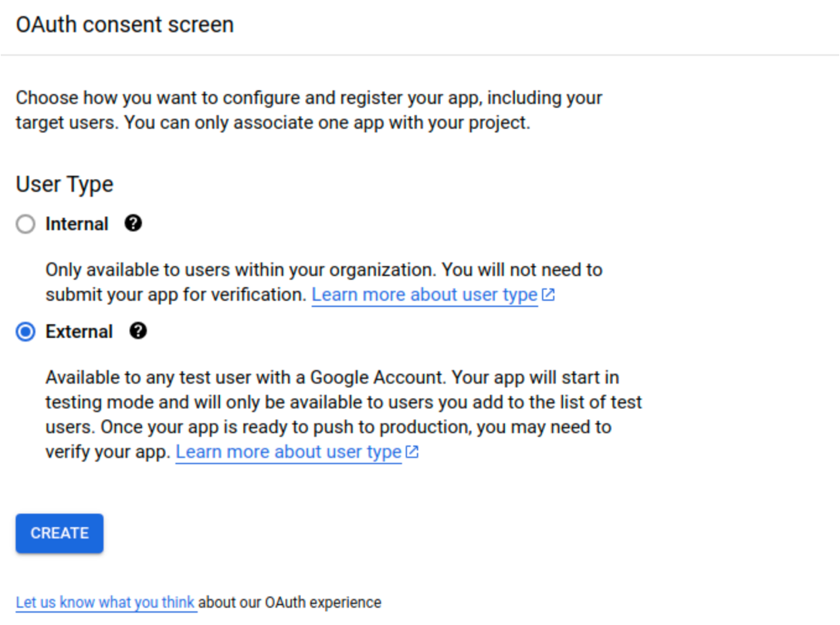Click the 'about our OAuth experience' text

click(x=290, y=602)
